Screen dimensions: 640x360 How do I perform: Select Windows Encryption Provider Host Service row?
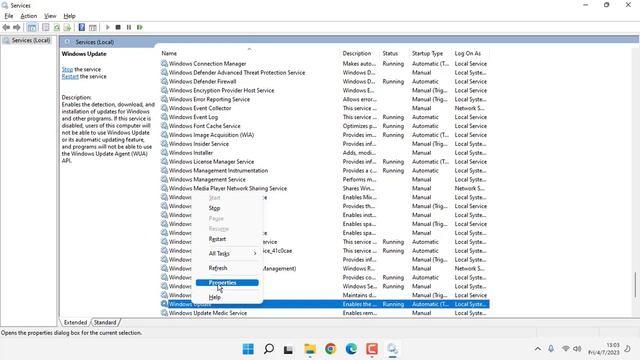click(324, 90)
